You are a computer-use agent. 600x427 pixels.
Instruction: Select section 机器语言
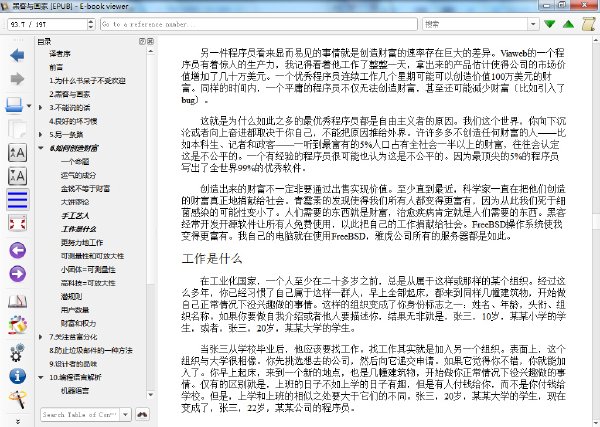(x=75, y=391)
